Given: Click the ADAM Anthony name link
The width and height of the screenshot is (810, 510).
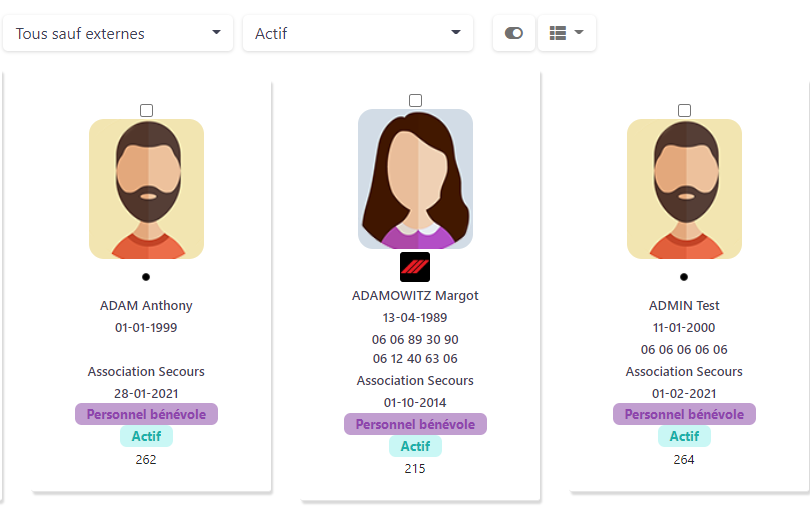Looking at the screenshot, I should point(146,305).
